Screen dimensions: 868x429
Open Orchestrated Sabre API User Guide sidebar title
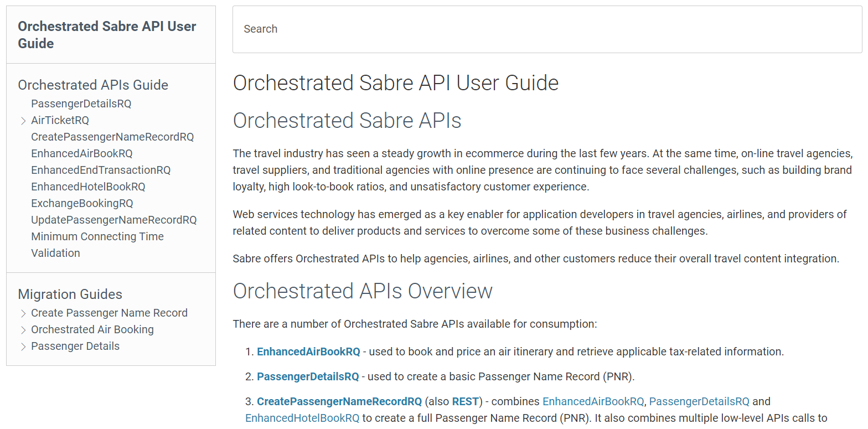(107, 35)
